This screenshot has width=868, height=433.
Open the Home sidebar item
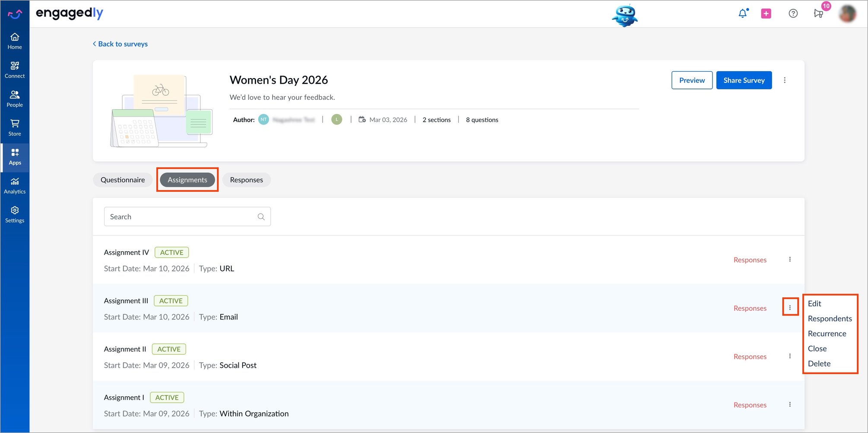pos(15,41)
